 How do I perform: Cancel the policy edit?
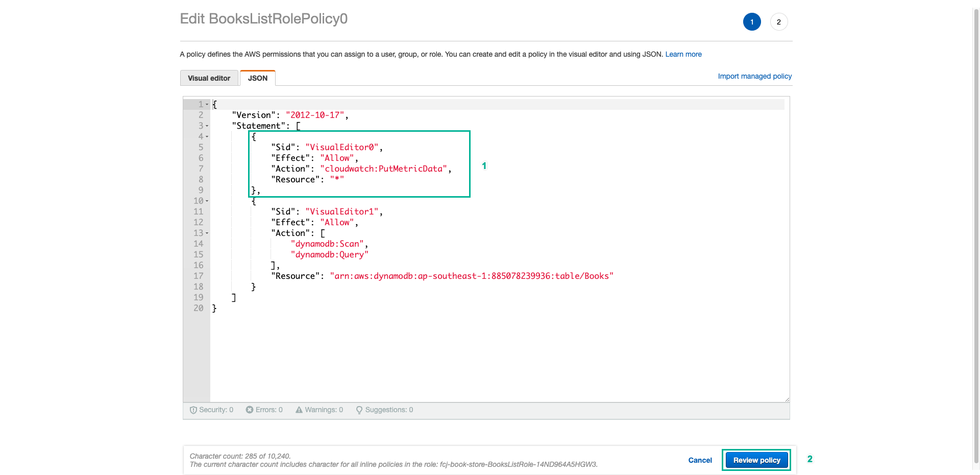(700, 460)
